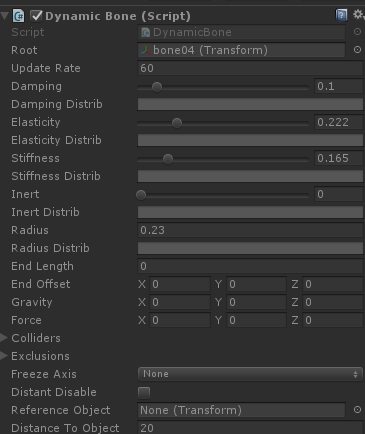This screenshot has width=365, height=434.
Task: Click the C# script icon in header
Action: [19, 16]
